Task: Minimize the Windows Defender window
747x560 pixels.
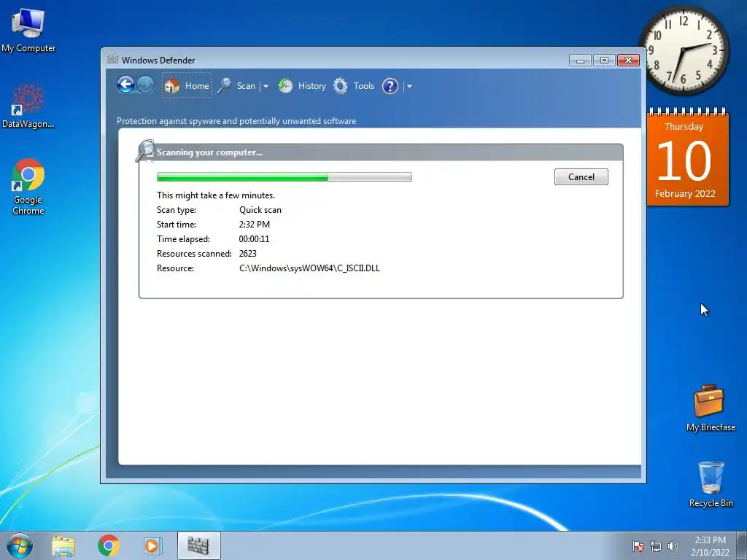Action: click(x=580, y=60)
